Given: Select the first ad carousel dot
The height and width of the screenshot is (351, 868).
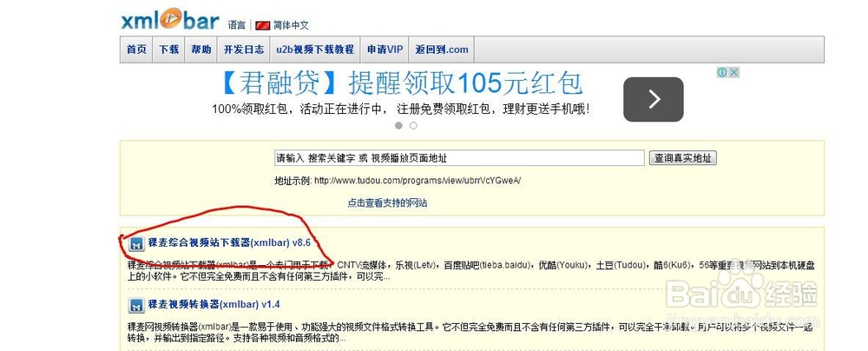Looking at the screenshot, I should tap(398, 126).
